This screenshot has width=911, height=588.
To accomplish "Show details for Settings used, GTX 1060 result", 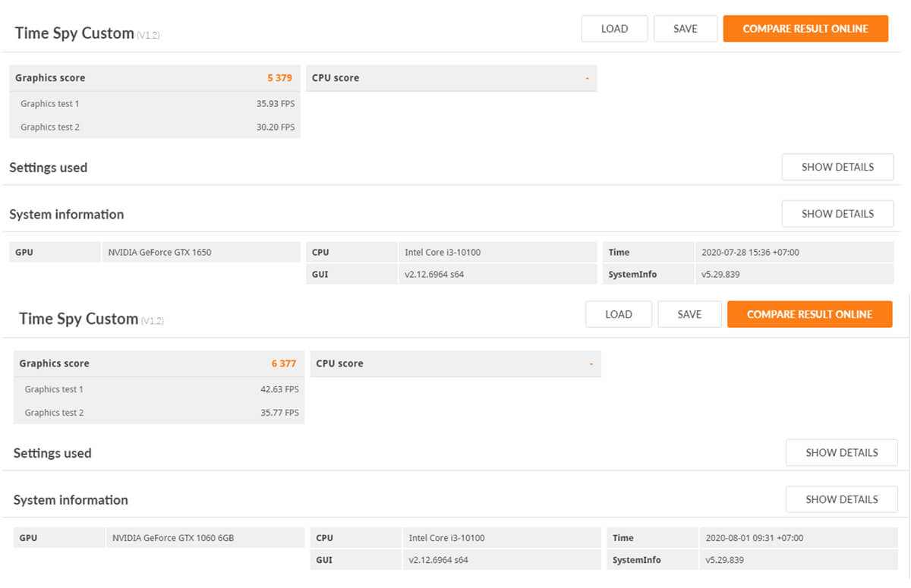I will click(x=841, y=453).
